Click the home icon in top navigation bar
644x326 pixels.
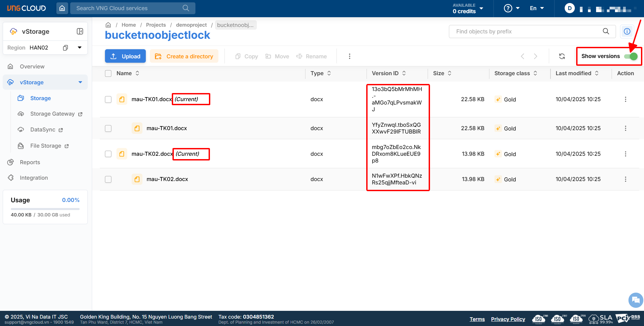pyautogui.click(x=62, y=8)
